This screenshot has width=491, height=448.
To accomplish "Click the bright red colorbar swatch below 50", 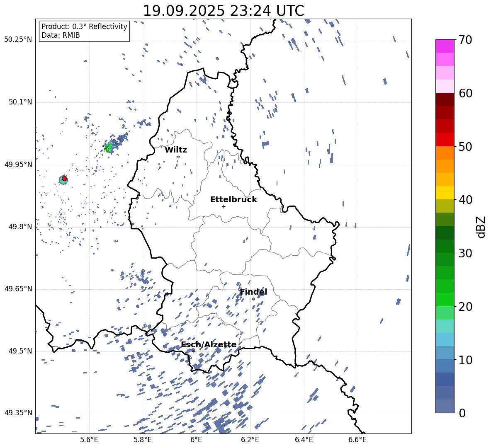I will pos(445,140).
